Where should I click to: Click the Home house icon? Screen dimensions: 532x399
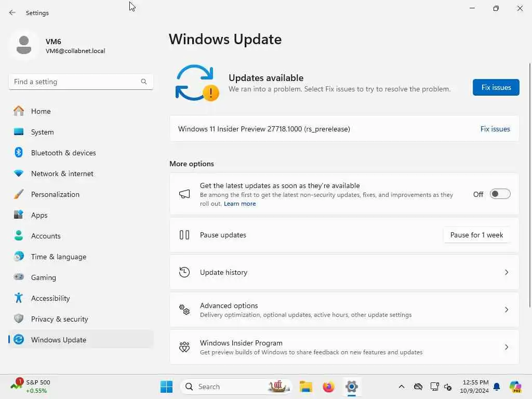[19, 111]
